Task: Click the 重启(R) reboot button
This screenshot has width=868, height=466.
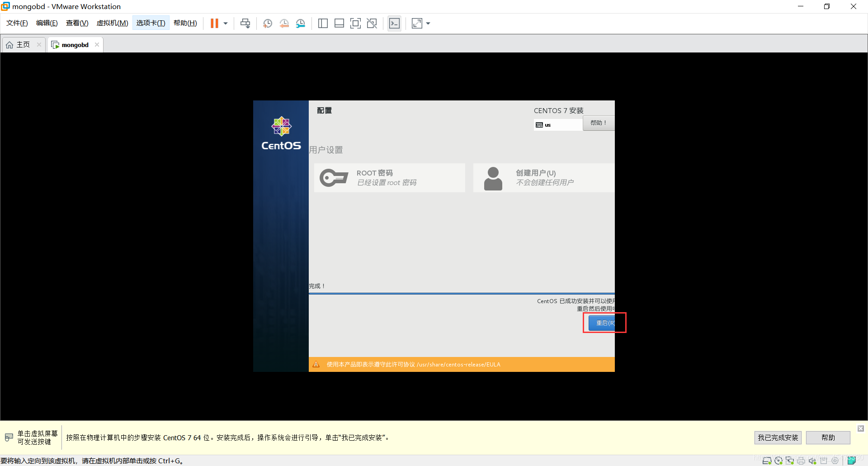Action: [x=602, y=323]
